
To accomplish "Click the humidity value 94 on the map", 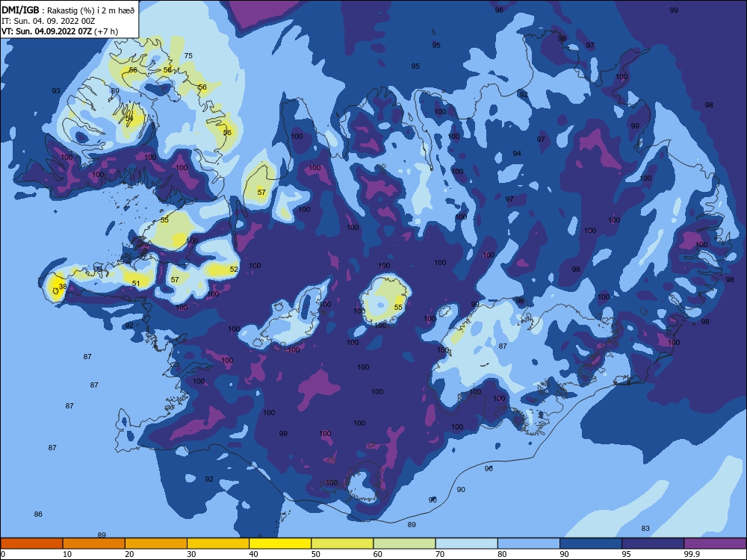I will [517, 153].
